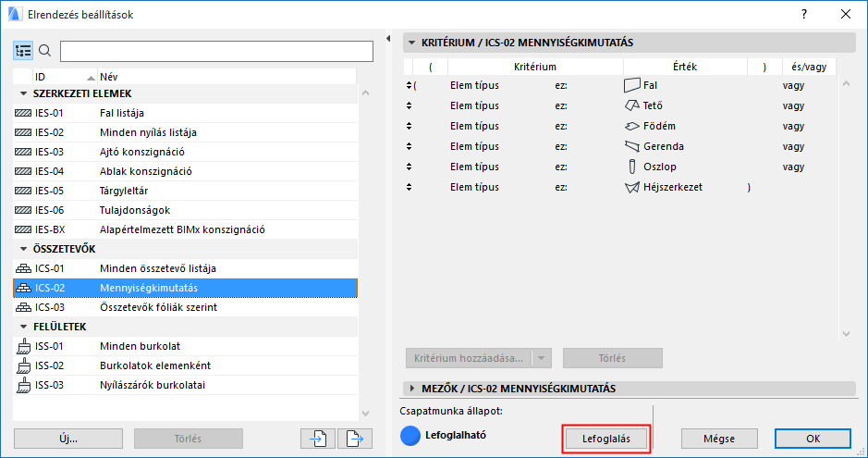868x458 pixels.
Task: Click the slab icon next to Födém
Action: 631,126
